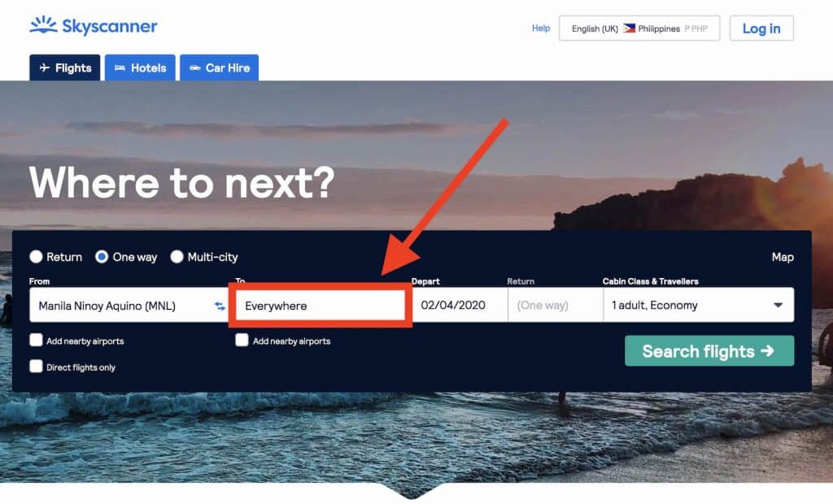Click the To field showing Everywhere
Screen dimensions: 833x504
pyautogui.click(x=321, y=306)
